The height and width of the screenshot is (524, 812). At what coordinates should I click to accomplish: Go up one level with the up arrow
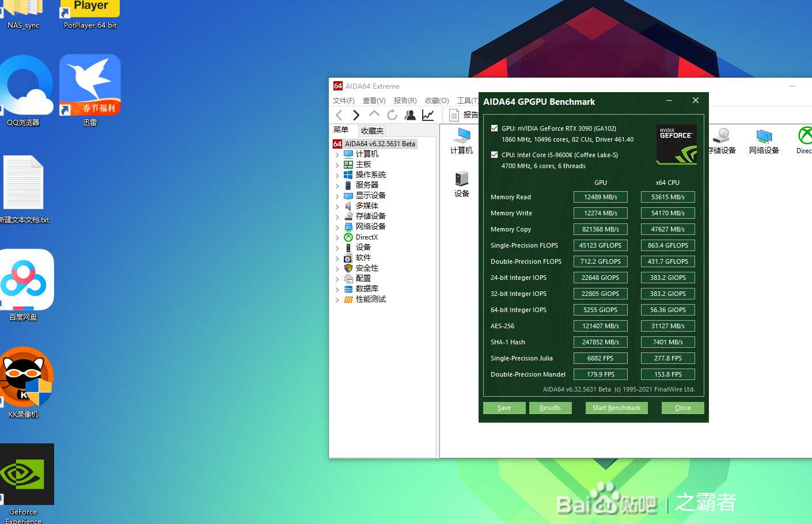coord(374,114)
